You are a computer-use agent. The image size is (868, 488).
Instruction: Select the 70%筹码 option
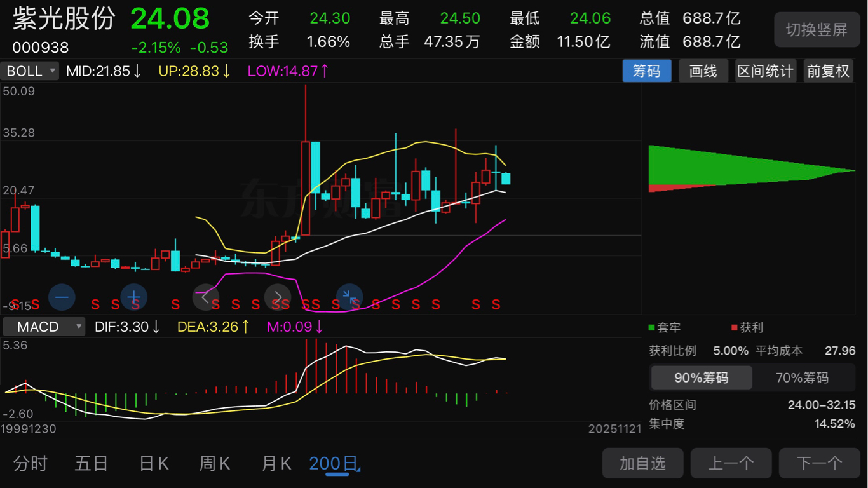[x=803, y=378]
